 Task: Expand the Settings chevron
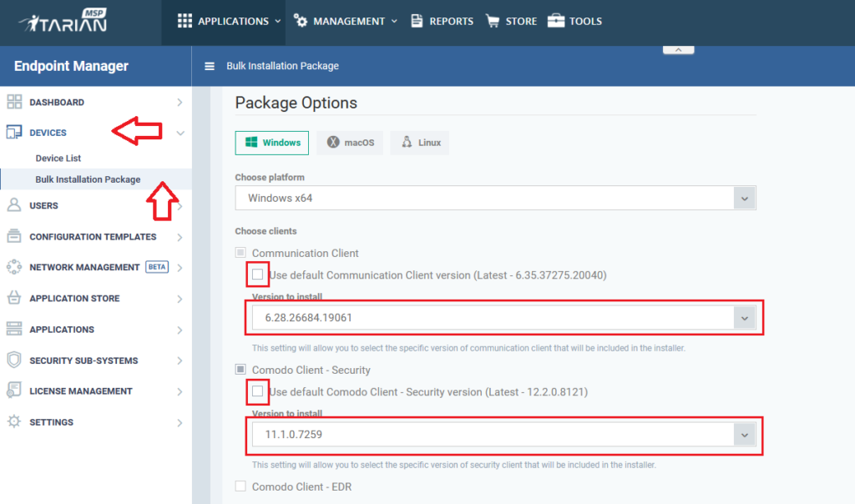(x=180, y=422)
